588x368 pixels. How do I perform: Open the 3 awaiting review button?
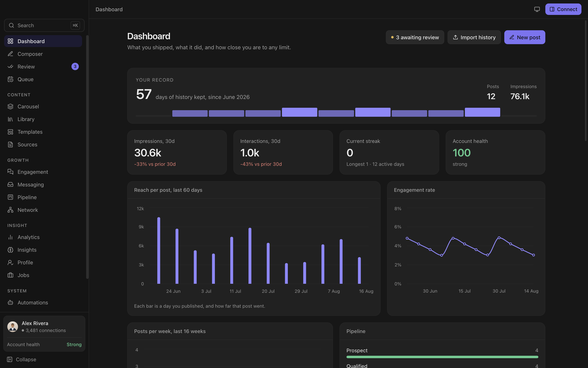[x=415, y=37]
